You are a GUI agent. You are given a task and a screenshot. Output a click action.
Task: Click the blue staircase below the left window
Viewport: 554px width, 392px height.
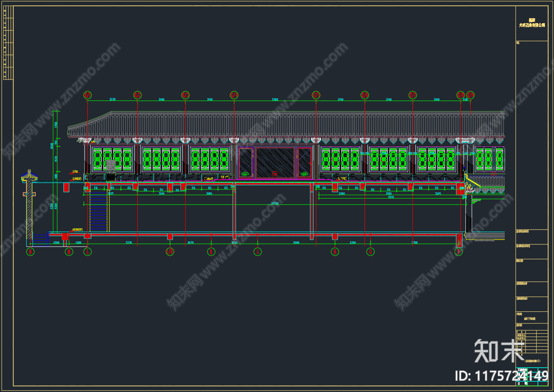pyautogui.click(x=98, y=211)
